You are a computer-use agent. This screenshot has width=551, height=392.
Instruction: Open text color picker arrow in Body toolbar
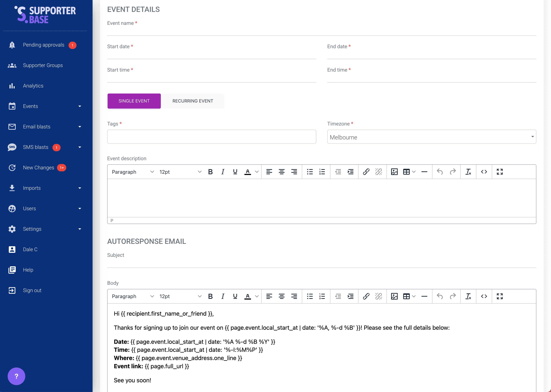tap(257, 296)
